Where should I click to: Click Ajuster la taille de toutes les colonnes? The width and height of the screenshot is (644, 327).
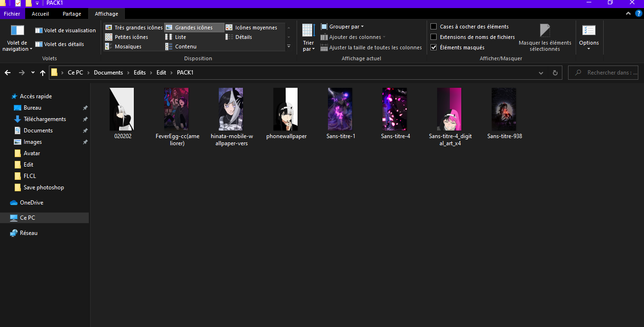pos(371,47)
